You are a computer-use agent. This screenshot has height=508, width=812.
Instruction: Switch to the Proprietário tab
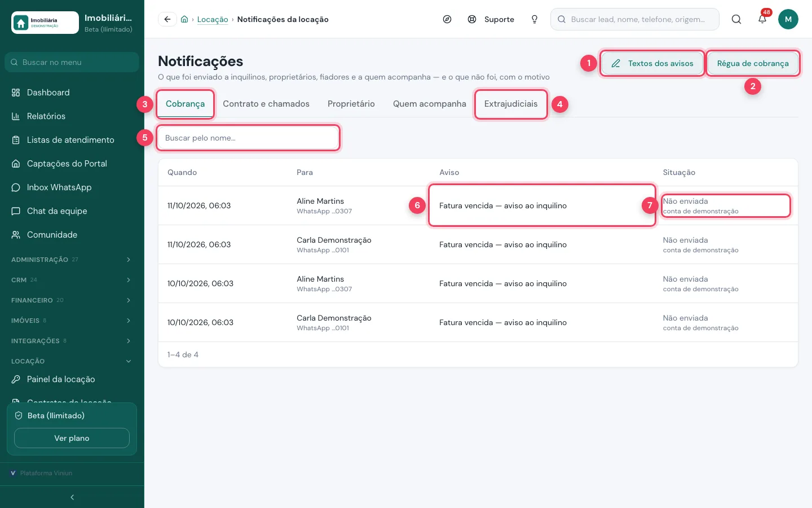pos(351,104)
